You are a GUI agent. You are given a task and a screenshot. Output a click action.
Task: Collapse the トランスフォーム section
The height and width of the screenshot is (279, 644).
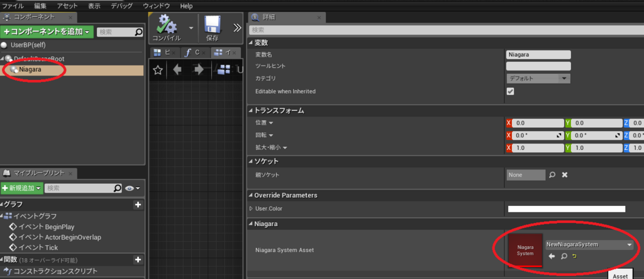pos(251,111)
